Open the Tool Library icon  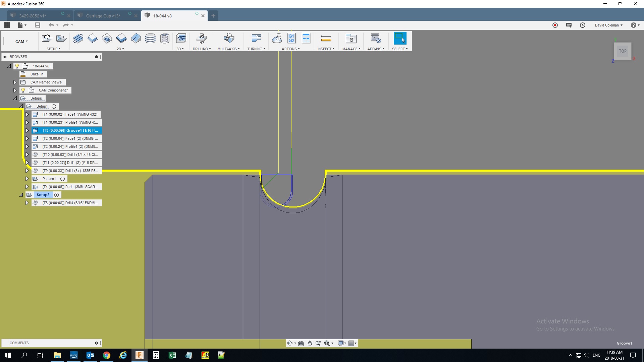coord(351,39)
